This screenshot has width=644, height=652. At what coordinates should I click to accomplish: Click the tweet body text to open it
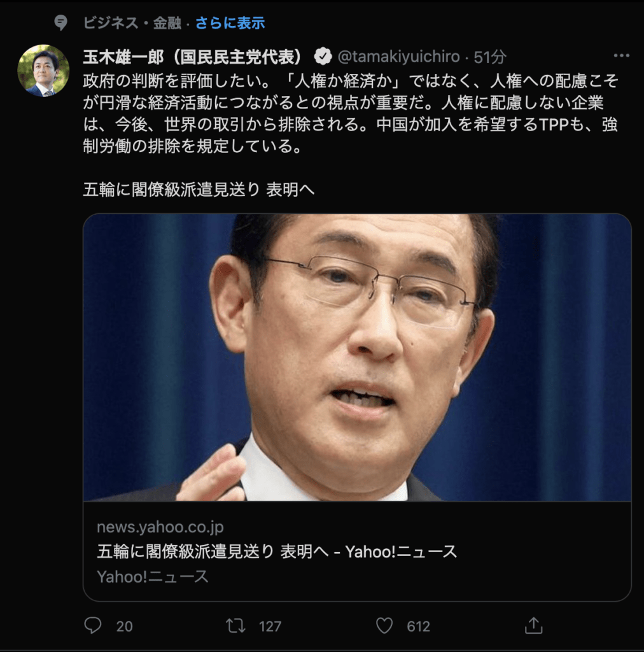tap(351, 113)
